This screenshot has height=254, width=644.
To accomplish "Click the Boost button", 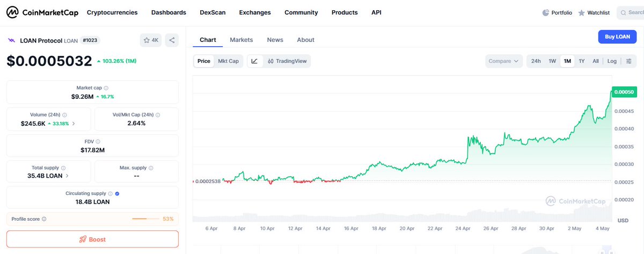I will point(92,240).
